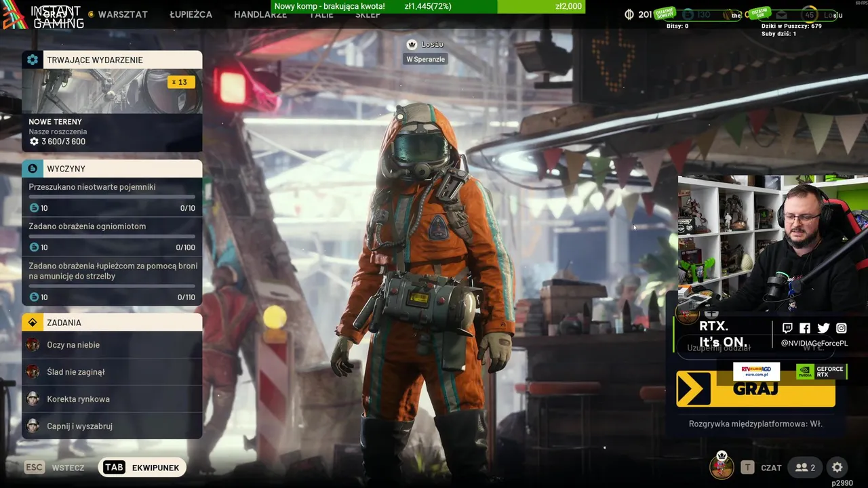Click the Dziki w Puszczy: 679 text
Viewport: 868px width, 488px height.
coord(791,26)
